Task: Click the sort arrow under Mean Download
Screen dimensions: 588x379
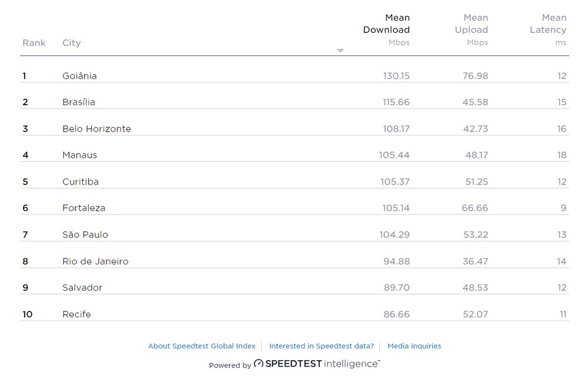Action: coord(340,51)
